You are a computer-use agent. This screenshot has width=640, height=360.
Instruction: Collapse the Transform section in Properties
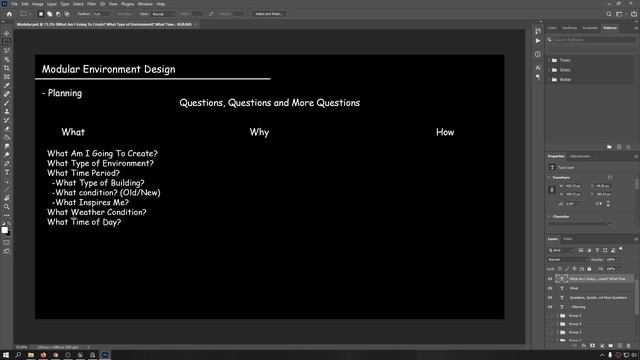click(549, 178)
